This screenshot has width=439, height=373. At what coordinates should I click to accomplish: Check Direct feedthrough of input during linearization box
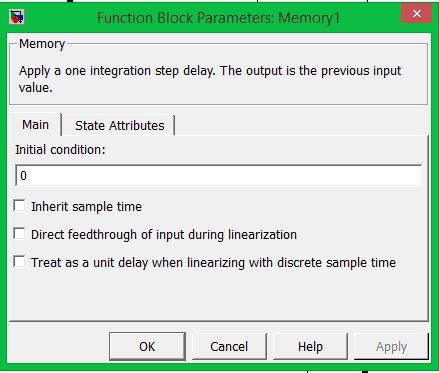point(19,233)
